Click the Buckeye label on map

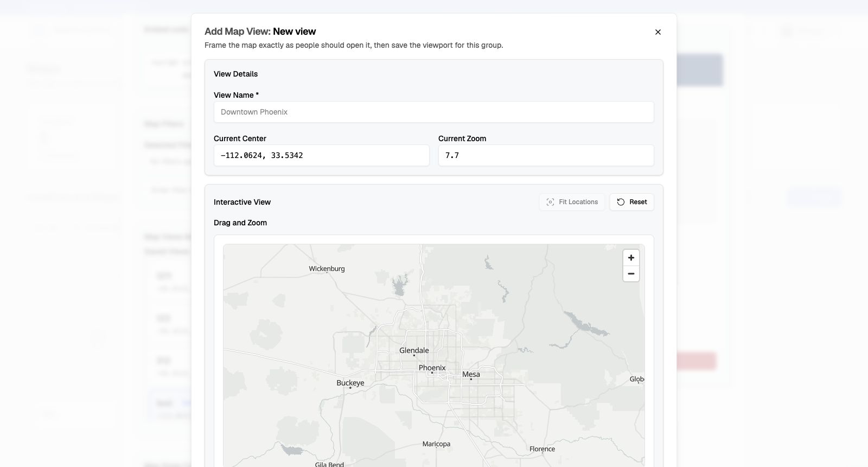click(350, 383)
